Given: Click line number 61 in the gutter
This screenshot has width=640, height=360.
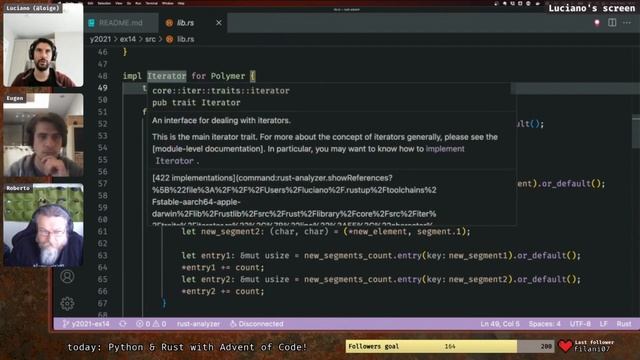Looking at the screenshot, I should (102, 231).
